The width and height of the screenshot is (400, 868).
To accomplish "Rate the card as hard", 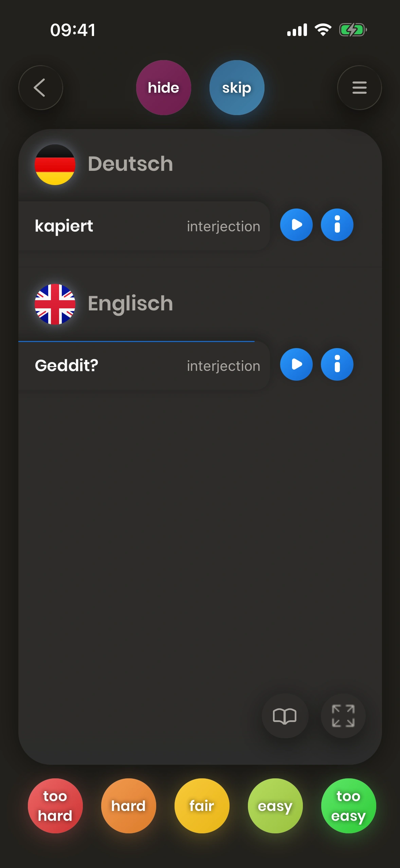I will [x=128, y=806].
